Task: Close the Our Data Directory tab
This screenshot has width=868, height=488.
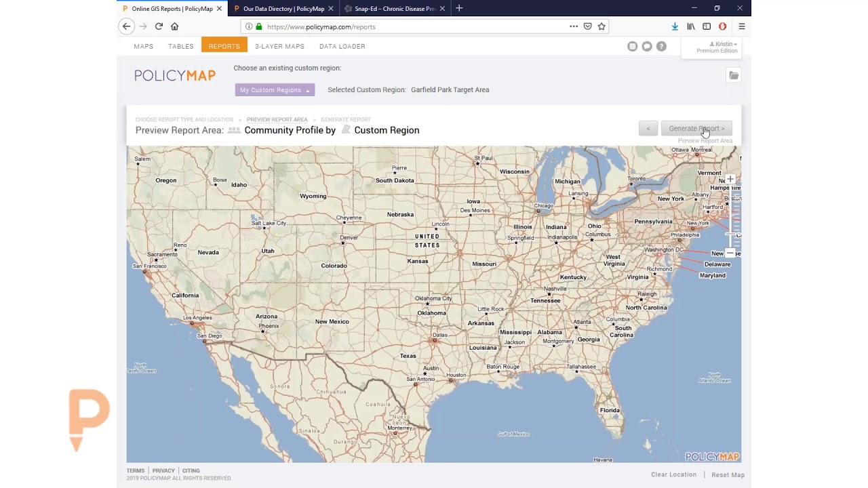Action: 331,9
